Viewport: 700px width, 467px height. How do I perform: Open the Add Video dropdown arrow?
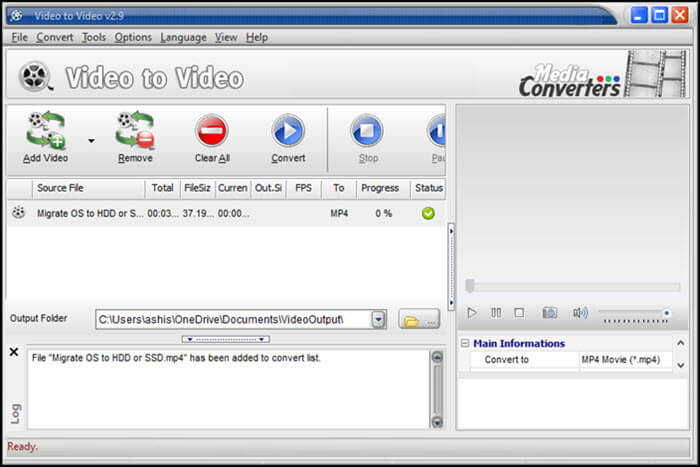tap(91, 141)
